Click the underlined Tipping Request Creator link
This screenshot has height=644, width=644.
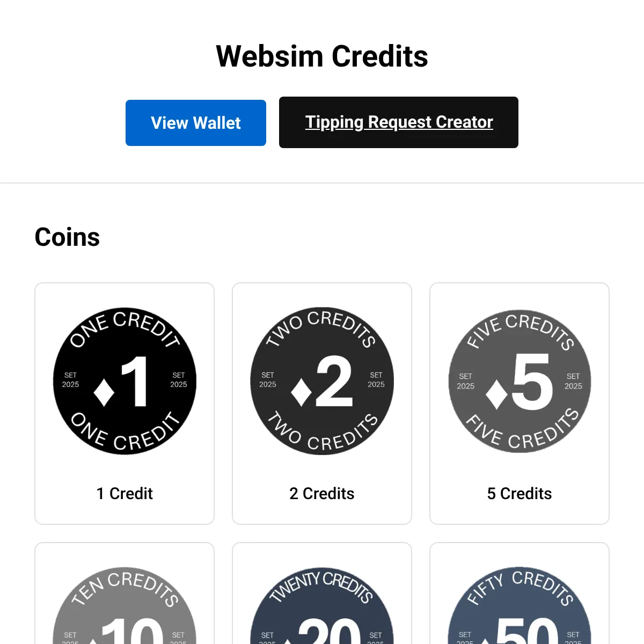398,122
